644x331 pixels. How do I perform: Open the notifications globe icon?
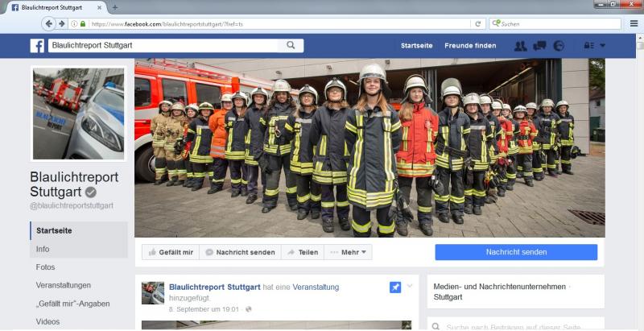(x=559, y=46)
